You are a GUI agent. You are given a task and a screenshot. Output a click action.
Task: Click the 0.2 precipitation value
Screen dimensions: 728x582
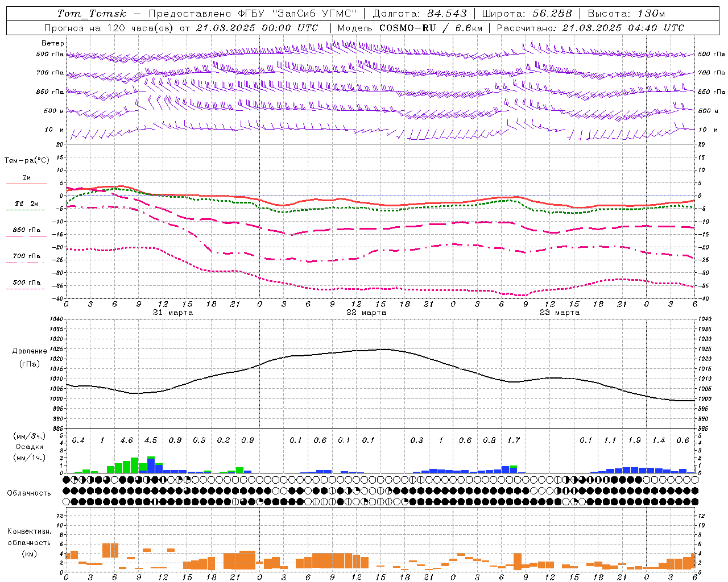pyautogui.click(x=224, y=440)
